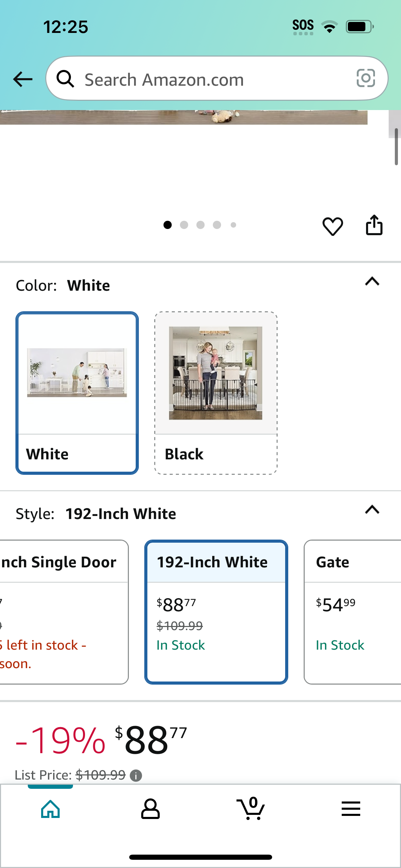Select the Gate style for $54.99
Viewport: 401px width, 868px height.
click(x=353, y=612)
